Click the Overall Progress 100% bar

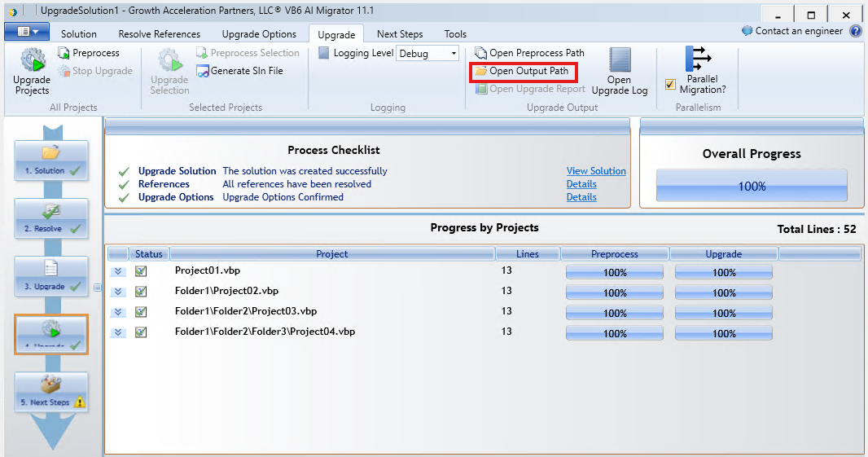pos(752,187)
